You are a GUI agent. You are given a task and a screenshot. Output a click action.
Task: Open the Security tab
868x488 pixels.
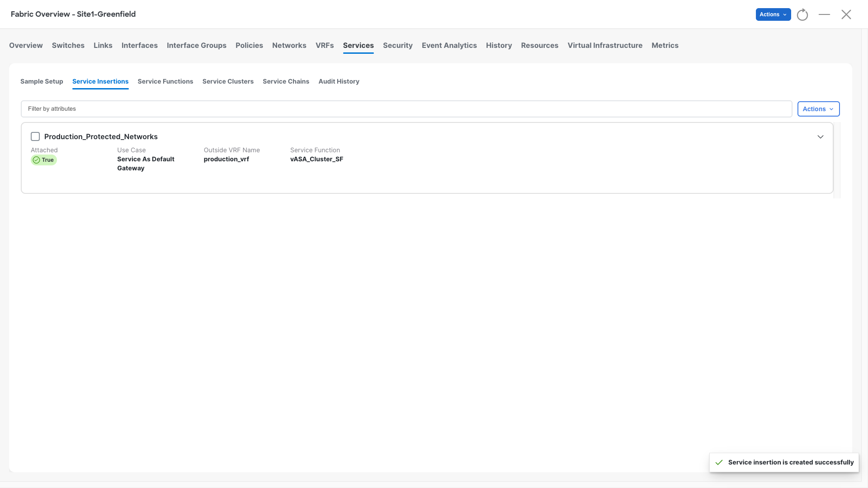pyautogui.click(x=398, y=45)
